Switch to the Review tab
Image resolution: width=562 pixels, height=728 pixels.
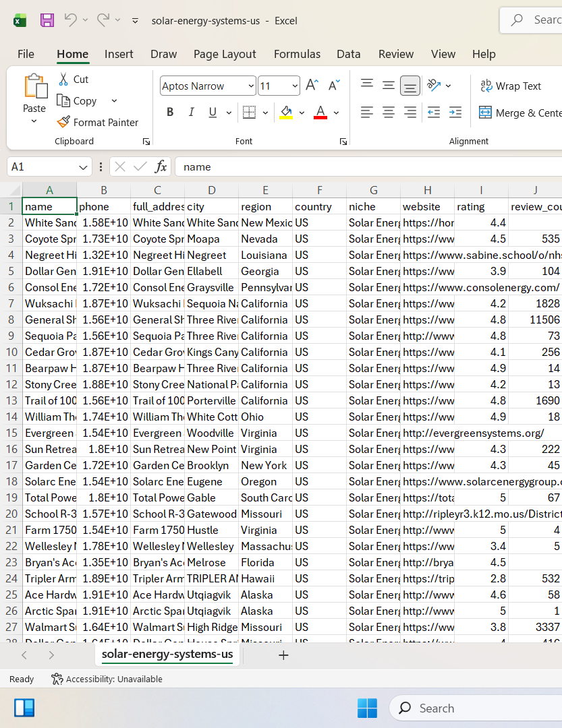[395, 54]
